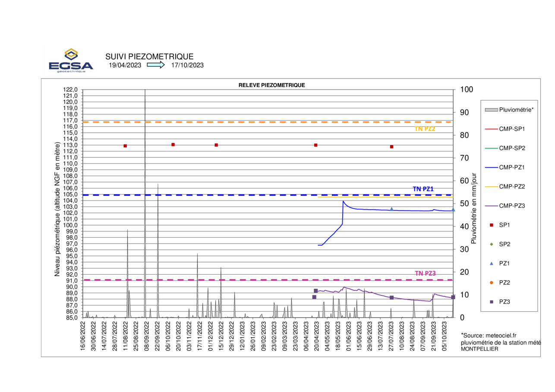Click the 105,0 tick on the left axis
This screenshot has height=392, width=555.
[x=71, y=194]
